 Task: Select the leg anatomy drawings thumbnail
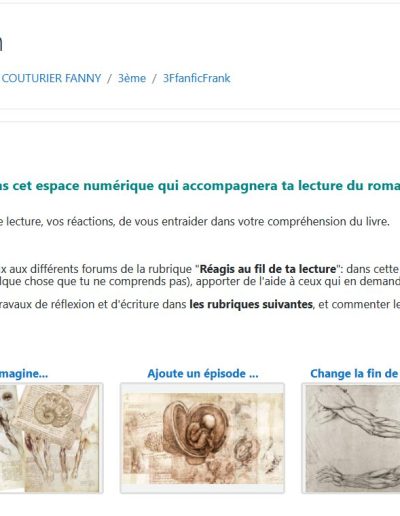click(x=51, y=438)
